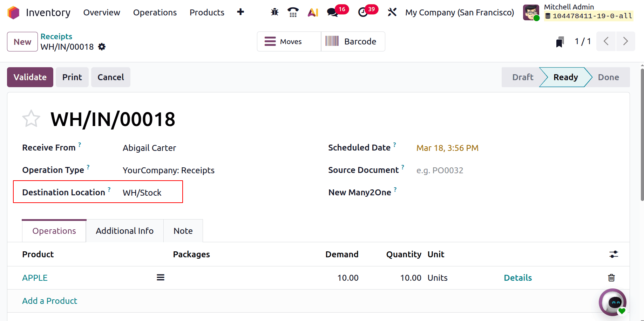Validate the receipt
This screenshot has height=321, width=644.
pyautogui.click(x=30, y=77)
